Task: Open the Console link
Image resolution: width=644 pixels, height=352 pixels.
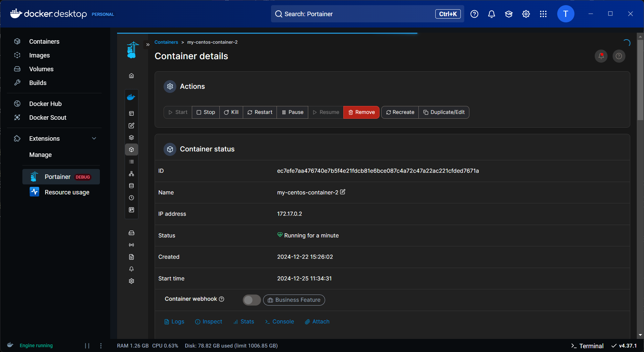Action: (x=280, y=322)
